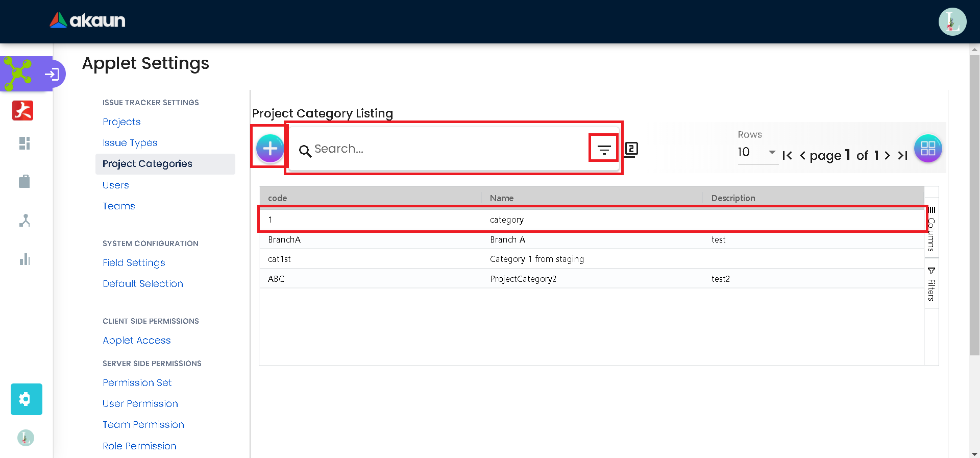Viewport: 980px width, 458px height.
Task: Open the bar chart reports sidebar icon
Action: coord(24,259)
